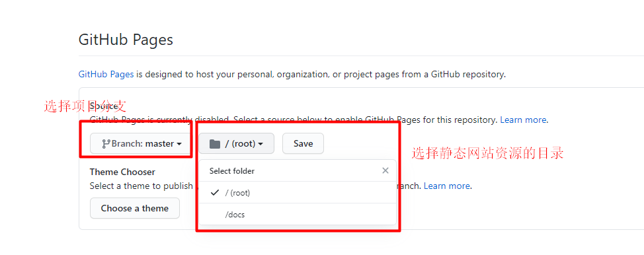Click the red annotation '选择静态网站资源的目录'
The height and width of the screenshot is (255, 644).
click(x=488, y=153)
